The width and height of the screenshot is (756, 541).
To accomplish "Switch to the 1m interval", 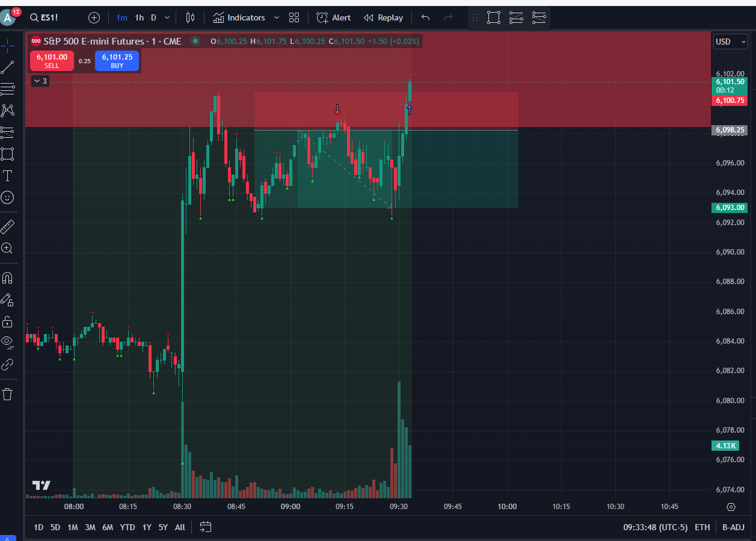I will click(x=122, y=17).
